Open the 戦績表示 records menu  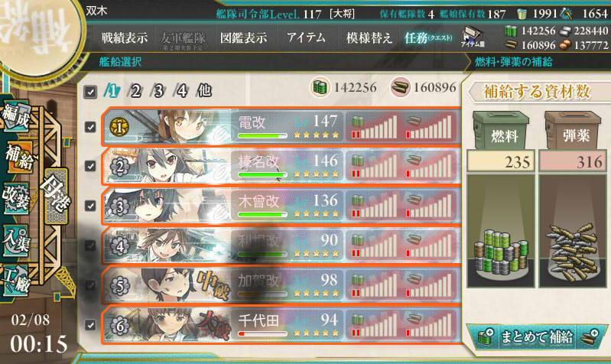[x=125, y=37]
